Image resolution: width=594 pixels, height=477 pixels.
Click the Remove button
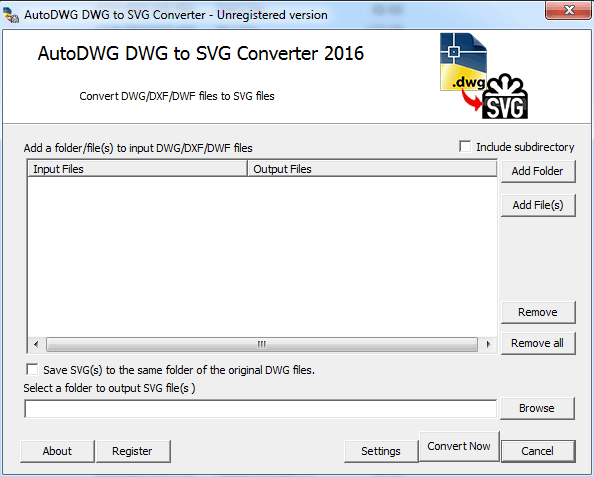(x=538, y=312)
